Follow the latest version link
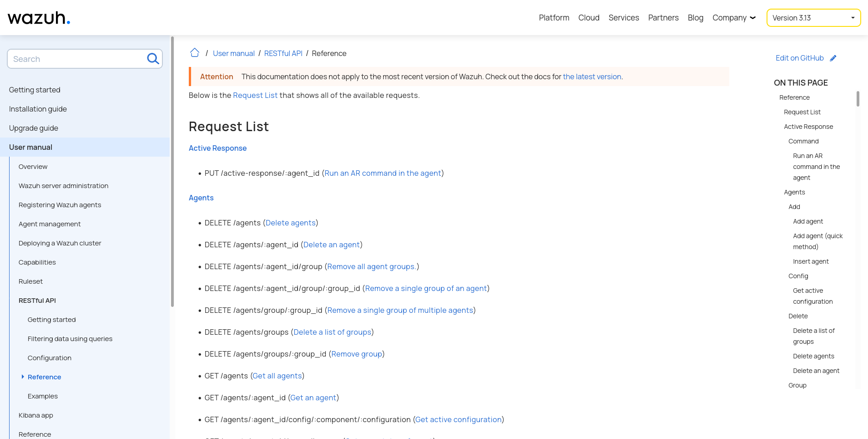The image size is (868, 439). (592, 77)
